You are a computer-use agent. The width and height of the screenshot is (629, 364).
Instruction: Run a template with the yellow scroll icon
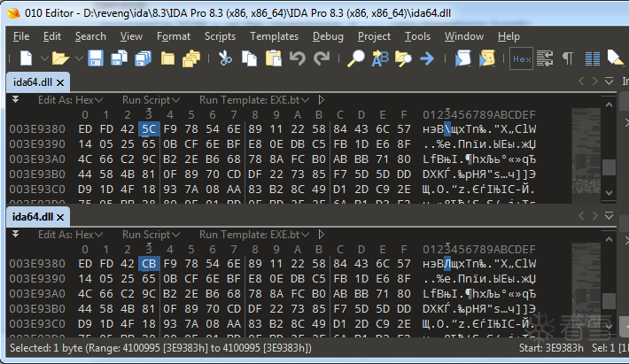pos(487,58)
